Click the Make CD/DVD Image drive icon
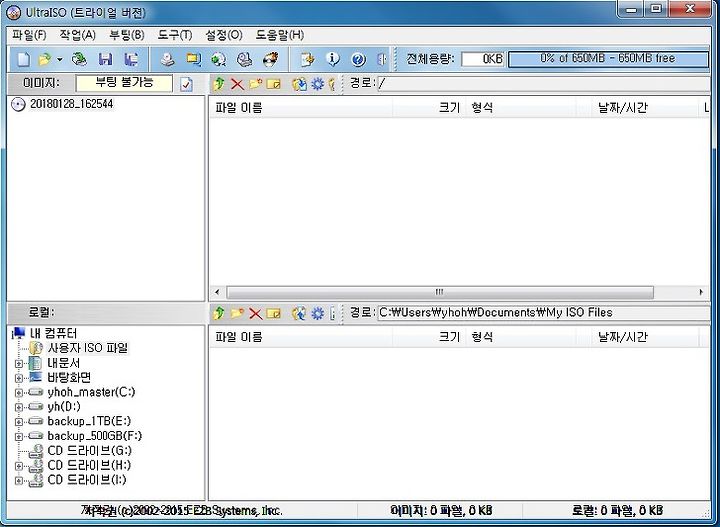 click(168, 59)
